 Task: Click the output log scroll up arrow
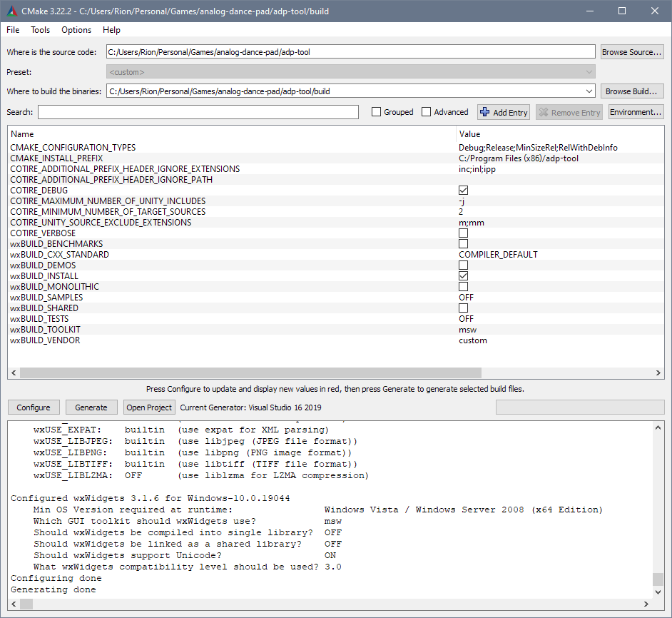pos(658,427)
